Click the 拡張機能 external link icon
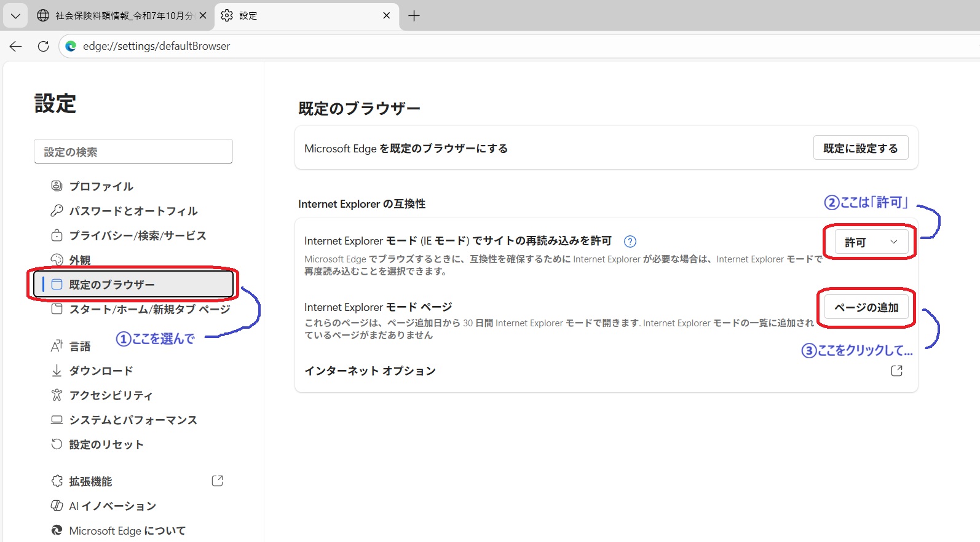The height and width of the screenshot is (542, 980). [217, 481]
